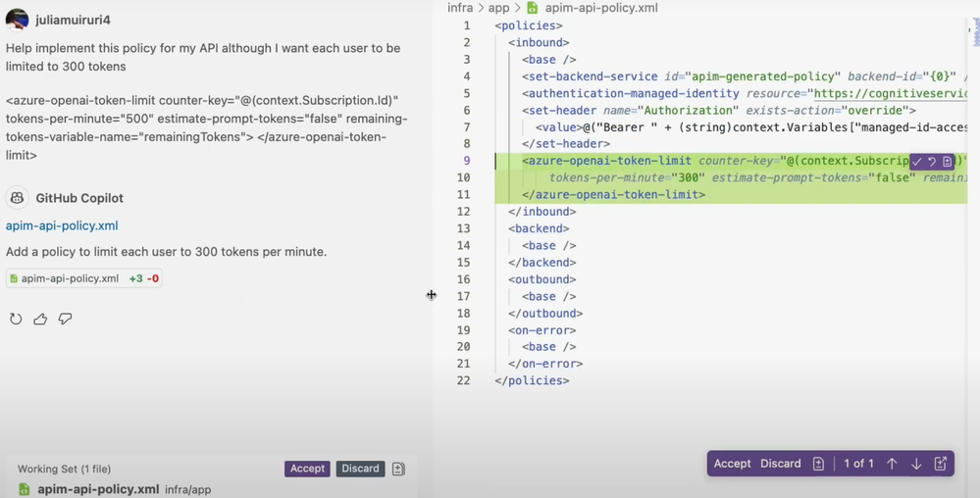This screenshot has width=980, height=498.
Task: Click the file icon in the +3 -0 chip
Action: point(14,278)
